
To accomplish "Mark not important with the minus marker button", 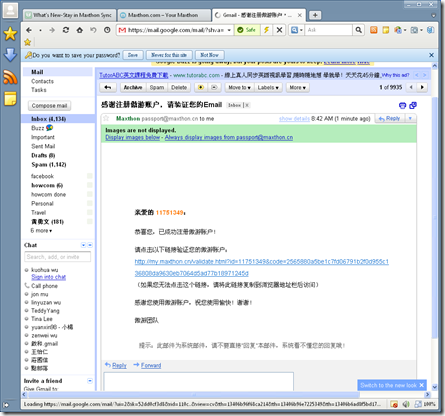I will point(214,87).
